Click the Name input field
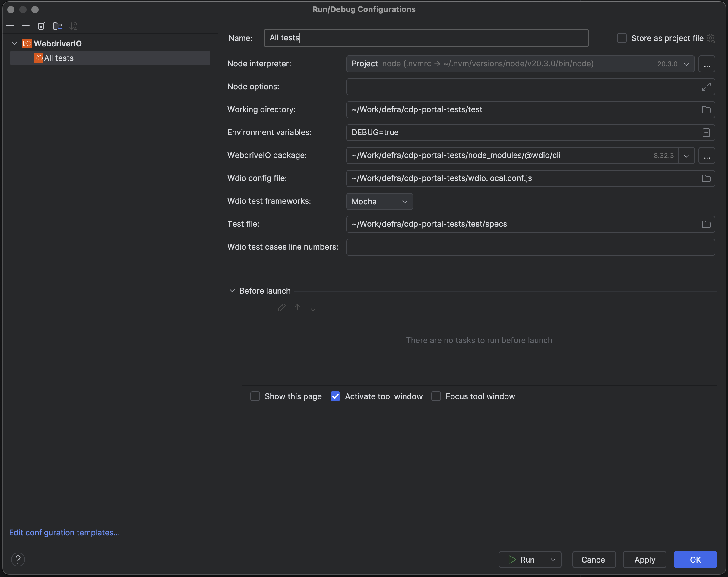This screenshot has height=577, width=728. point(426,38)
